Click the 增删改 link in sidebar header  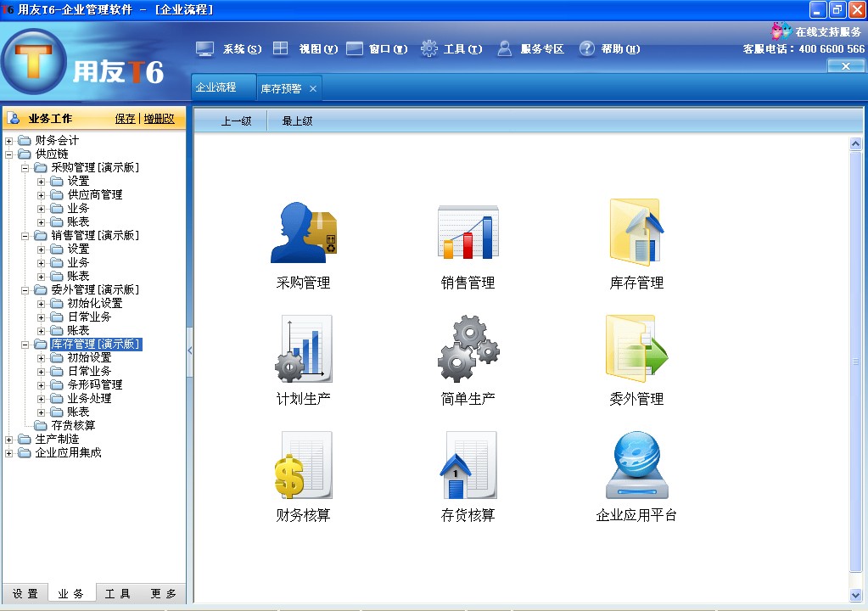[x=159, y=119]
